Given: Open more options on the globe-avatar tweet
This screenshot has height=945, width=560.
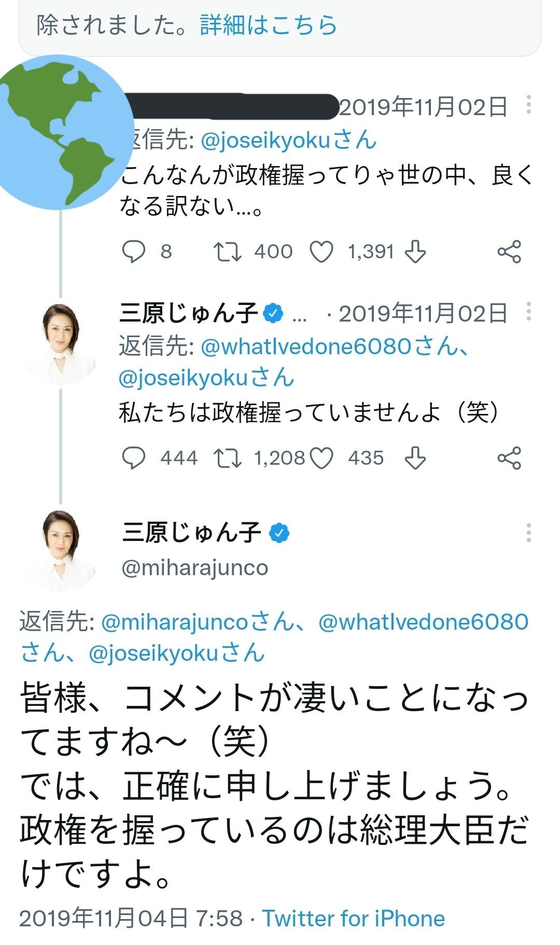Looking at the screenshot, I should coord(528,105).
